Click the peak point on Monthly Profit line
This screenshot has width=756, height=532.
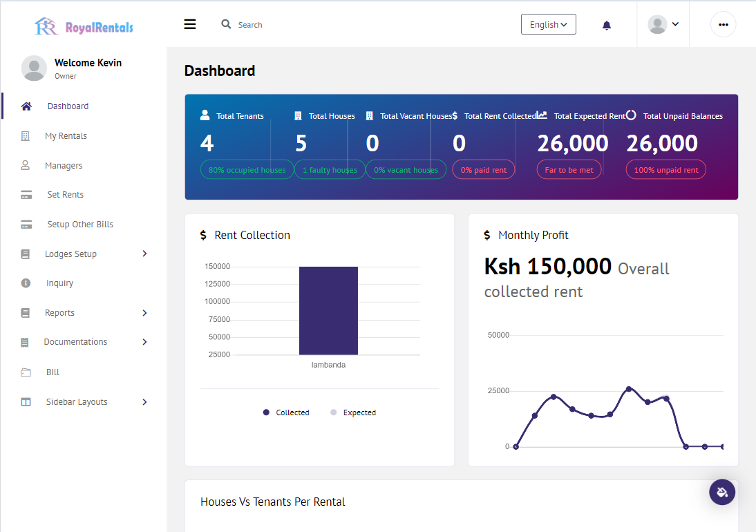point(629,389)
